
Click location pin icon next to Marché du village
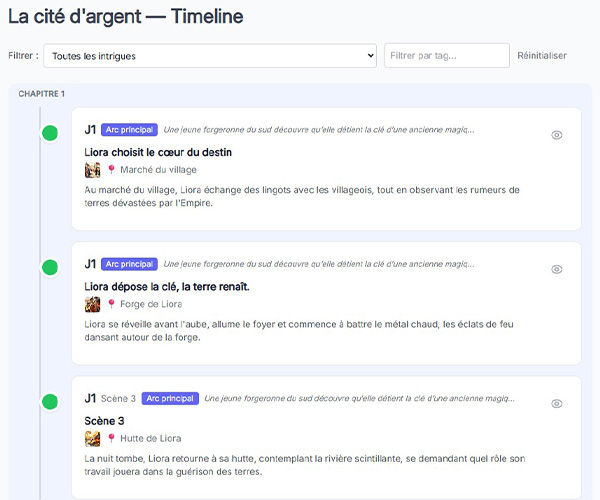[x=111, y=169]
